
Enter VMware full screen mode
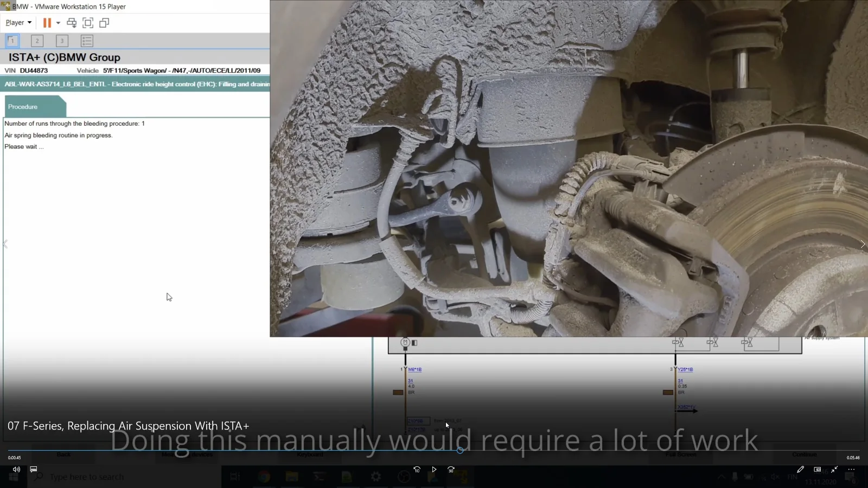click(x=88, y=23)
